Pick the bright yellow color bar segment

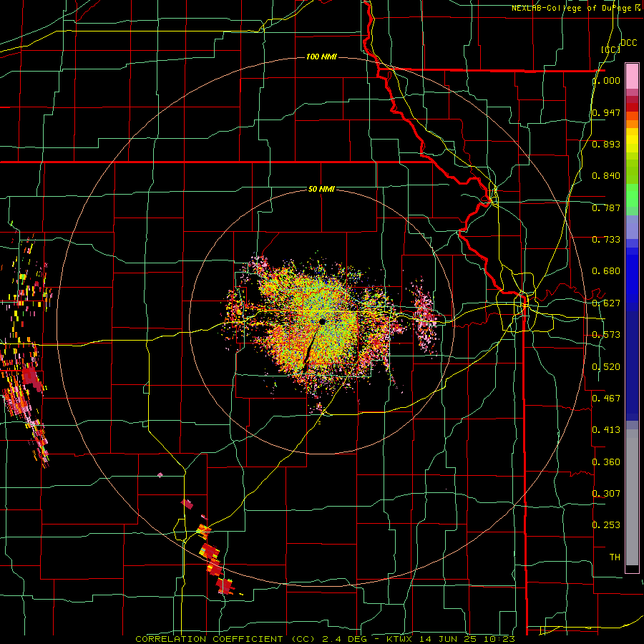click(x=632, y=141)
